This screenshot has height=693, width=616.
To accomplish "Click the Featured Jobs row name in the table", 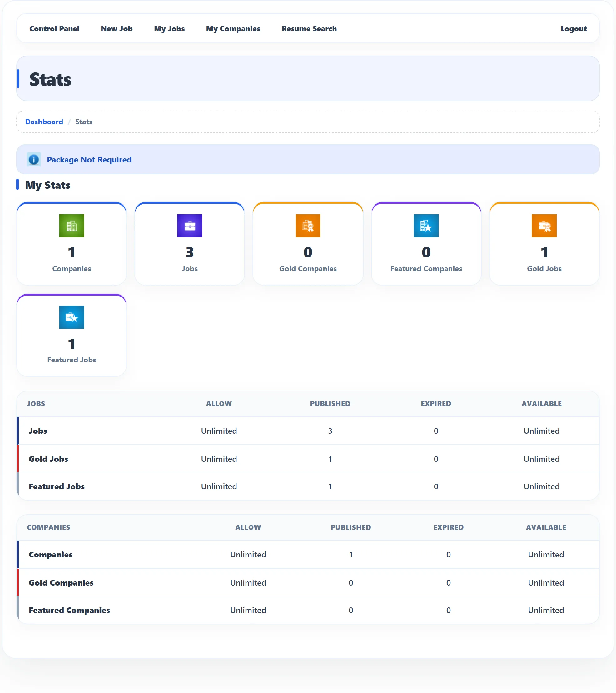I will (57, 486).
